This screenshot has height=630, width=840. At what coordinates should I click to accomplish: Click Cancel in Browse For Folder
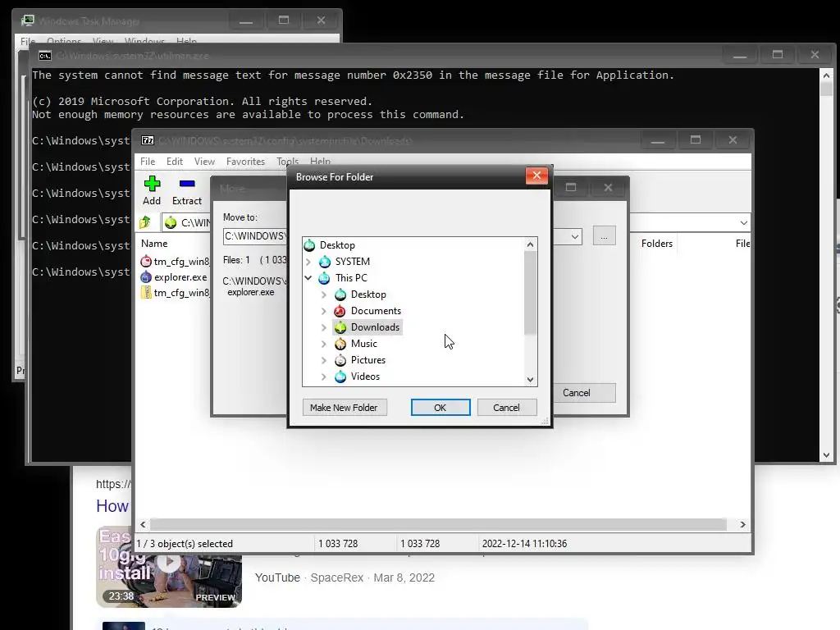pyautogui.click(x=506, y=408)
